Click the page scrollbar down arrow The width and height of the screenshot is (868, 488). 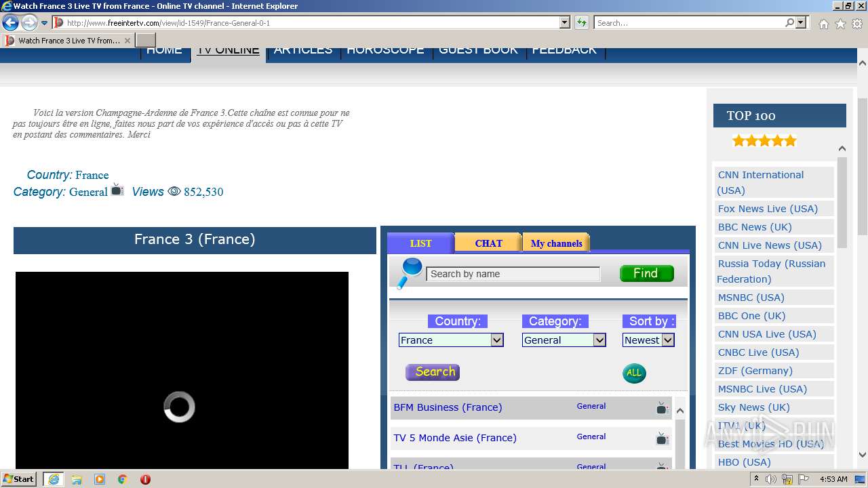point(862,455)
